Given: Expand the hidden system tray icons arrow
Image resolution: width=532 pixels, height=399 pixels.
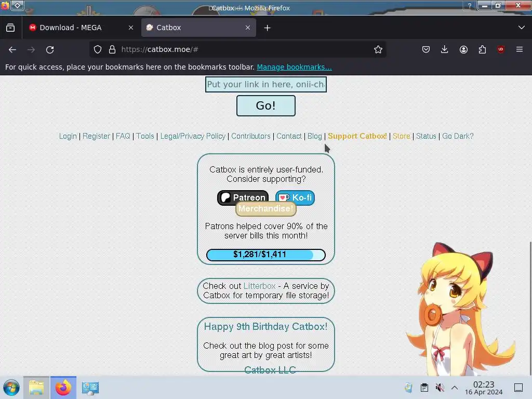Looking at the screenshot, I should [455, 388].
